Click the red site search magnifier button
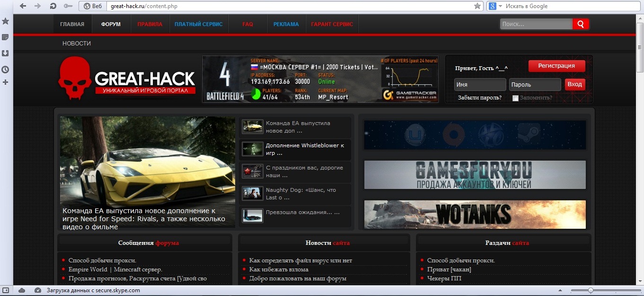This screenshot has width=644, height=296. [x=581, y=24]
